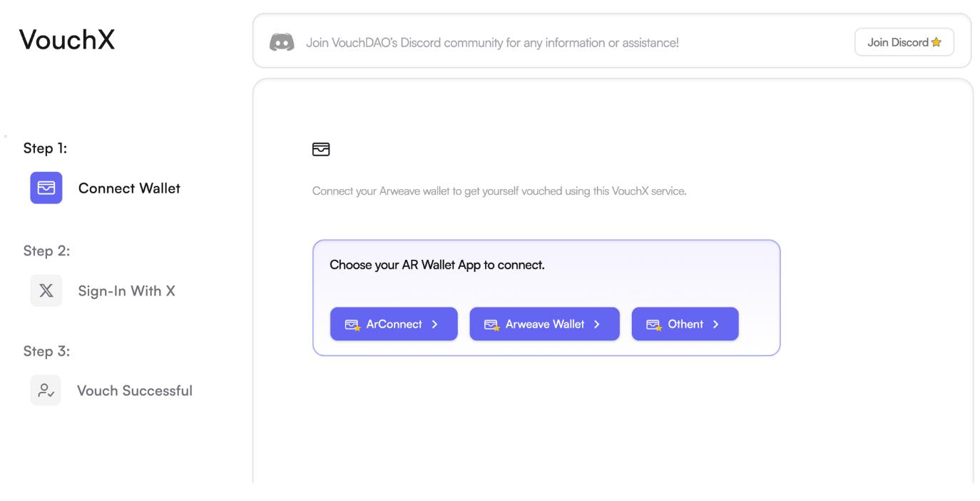
Task: Click the chevron arrow on the ArConnect button
Action: (435, 325)
